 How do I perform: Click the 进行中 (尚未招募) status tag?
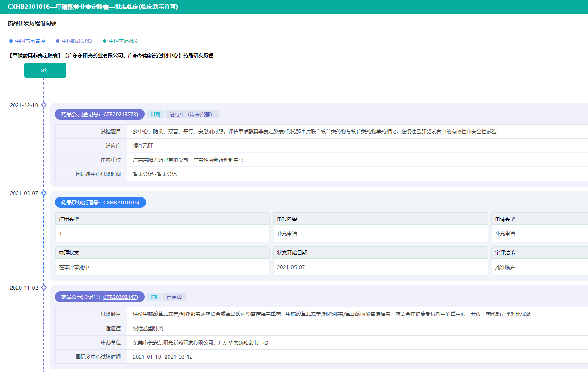point(192,114)
